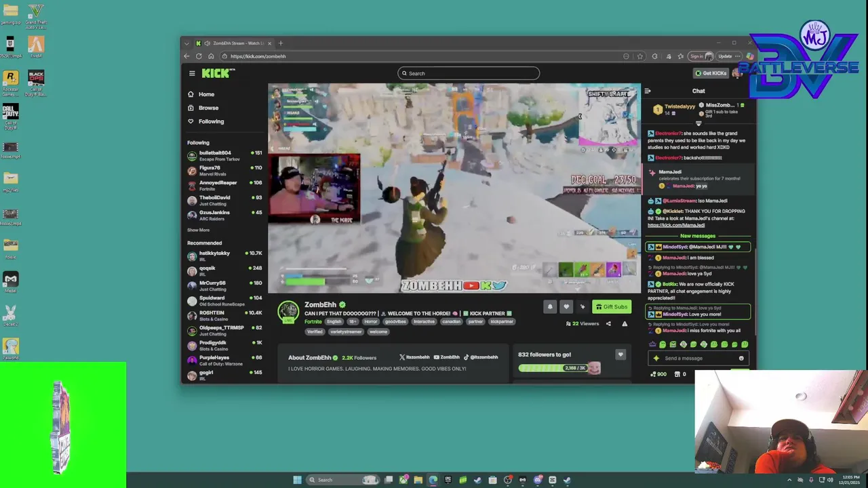
Task: Click browser back button
Action: click(x=186, y=56)
